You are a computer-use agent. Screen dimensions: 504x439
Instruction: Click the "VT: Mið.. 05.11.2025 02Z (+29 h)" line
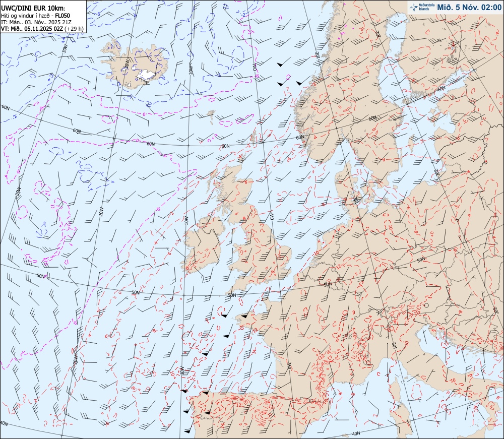coord(42,29)
